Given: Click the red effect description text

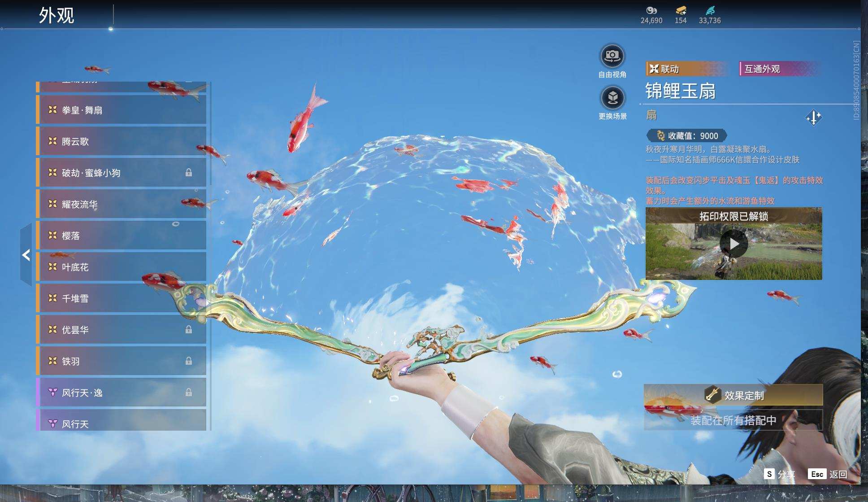Looking at the screenshot, I should tap(734, 190).
